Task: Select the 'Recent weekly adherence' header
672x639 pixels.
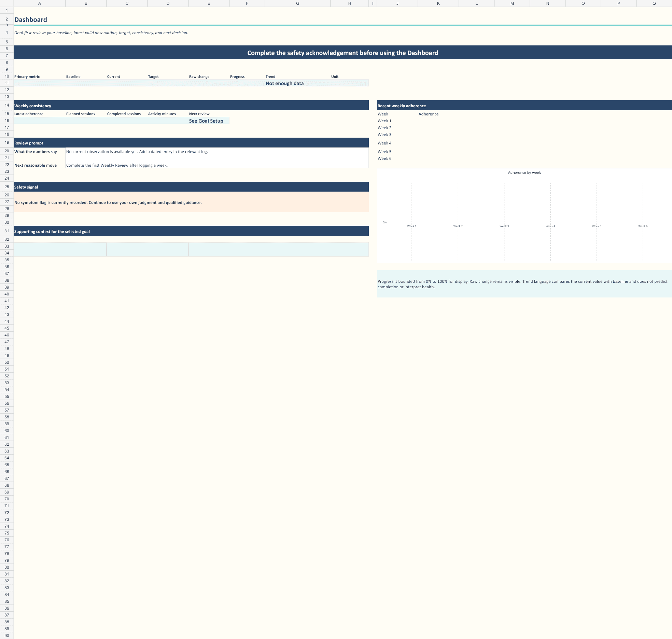Action: point(524,106)
